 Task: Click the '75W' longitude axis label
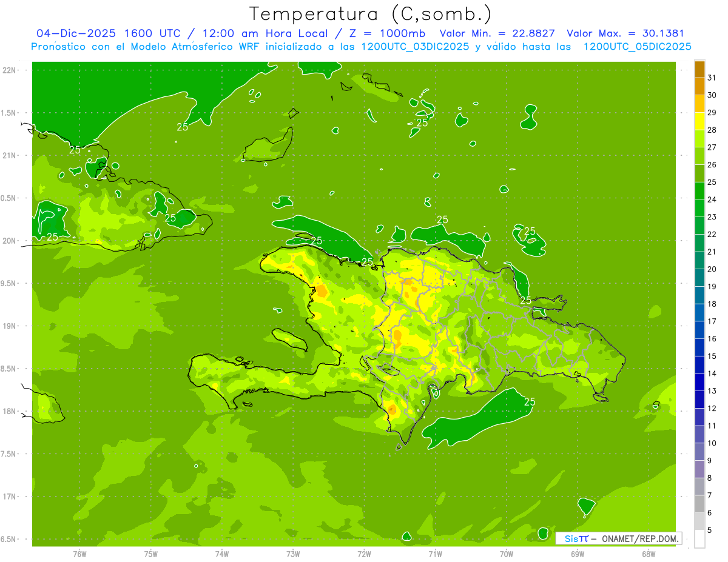tap(151, 554)
